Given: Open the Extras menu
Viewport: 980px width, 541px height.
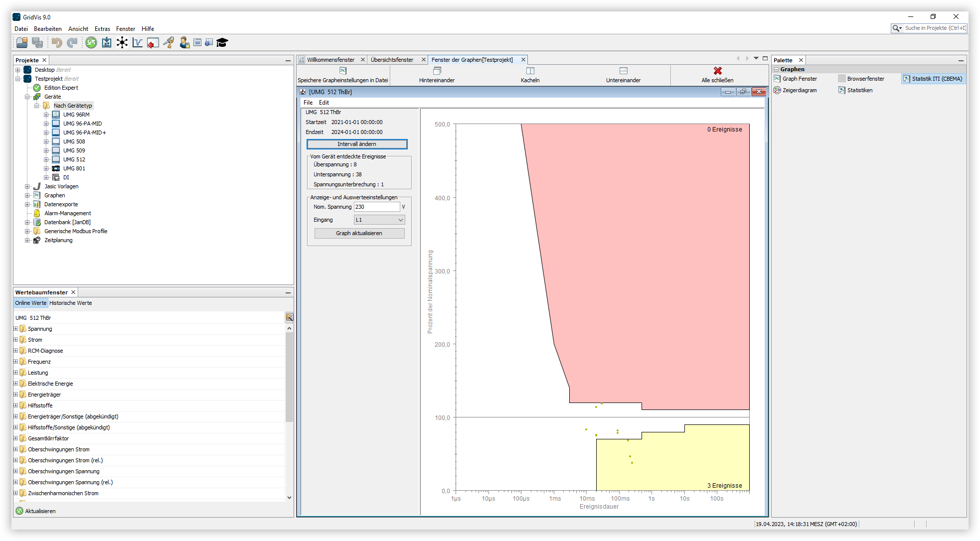Looking at the screenshot, I should (x=102, y=29).
